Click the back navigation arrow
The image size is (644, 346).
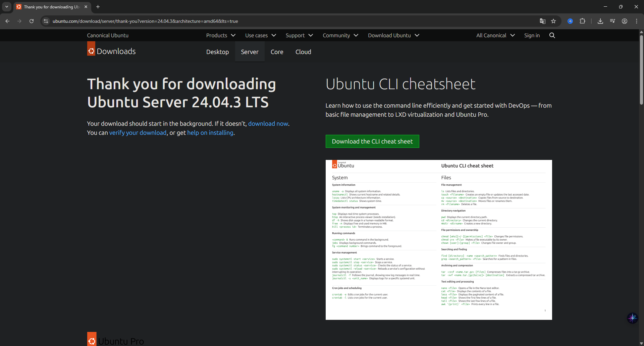click(7, 21)
